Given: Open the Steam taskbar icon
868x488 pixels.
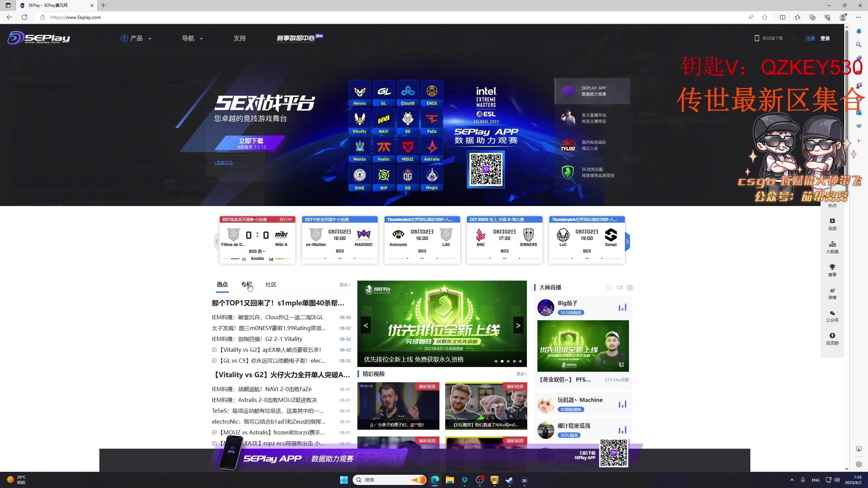Looking at the screenshot, I should tap(509, 480).
